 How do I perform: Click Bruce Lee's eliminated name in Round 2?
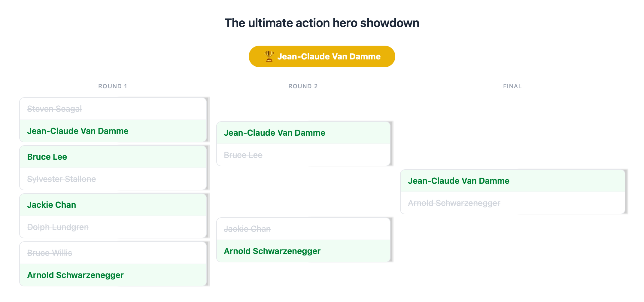[x=243, y=155]
